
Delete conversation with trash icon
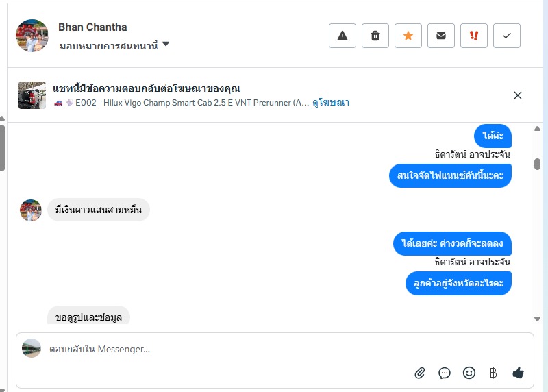375,36
